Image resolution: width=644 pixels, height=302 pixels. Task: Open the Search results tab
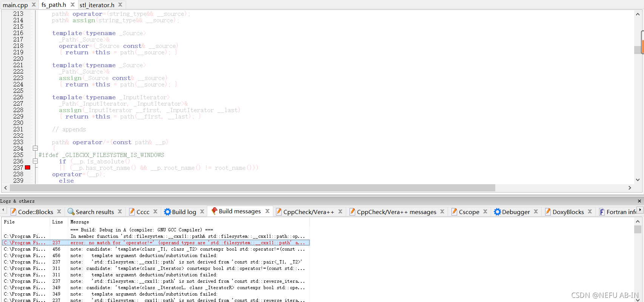[95, 212]
